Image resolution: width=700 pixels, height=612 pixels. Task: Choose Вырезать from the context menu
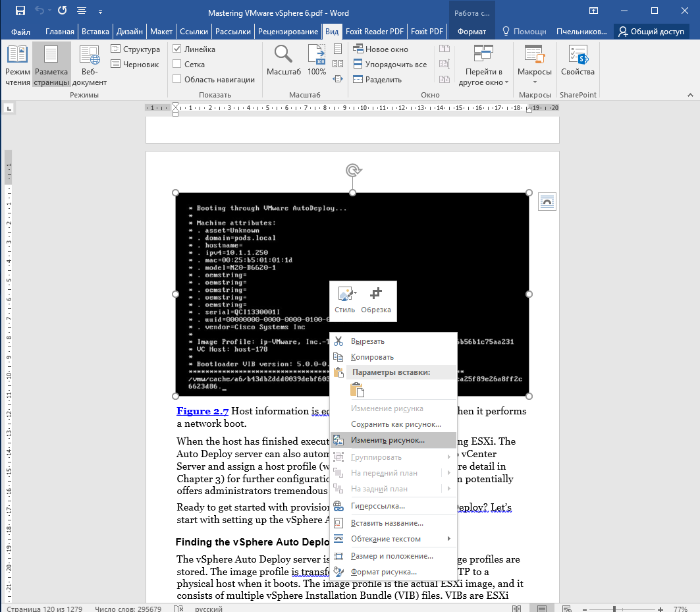pos(394,341)
